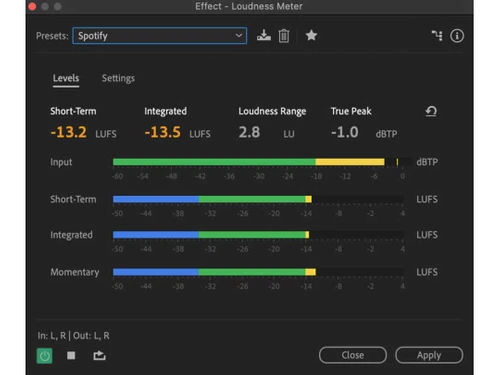Show effect info icon
This screenshot has height=375, width=500.
(x=457, y=36)
